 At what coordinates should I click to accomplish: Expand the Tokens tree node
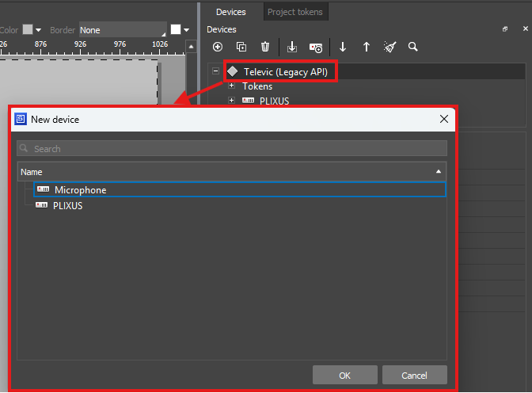click(231, 86)
